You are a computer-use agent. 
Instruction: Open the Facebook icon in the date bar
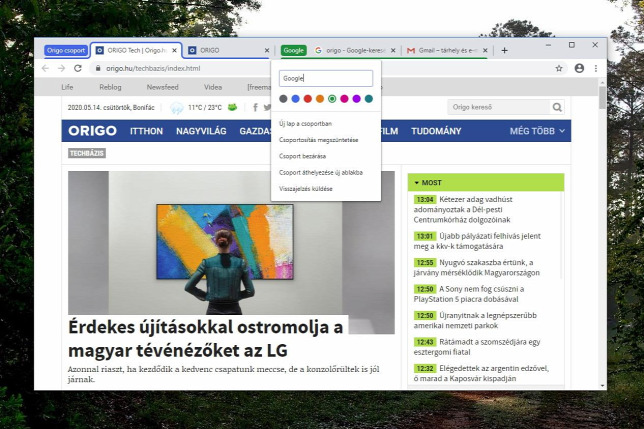255,108
